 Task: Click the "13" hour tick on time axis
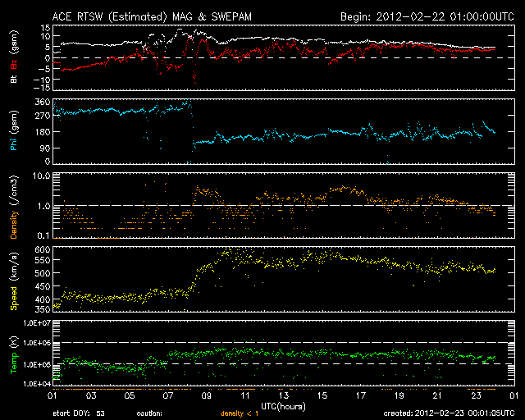click(284, 396)
